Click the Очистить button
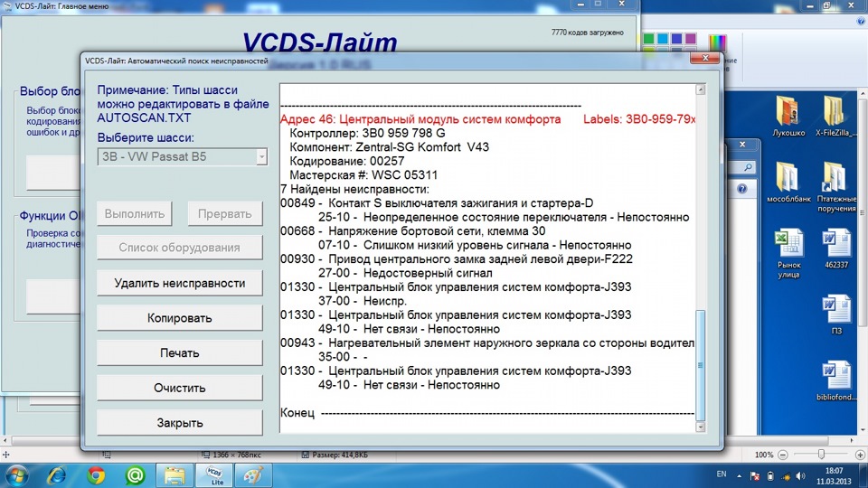The height and width of the screenshot is (488, 868). pos(179,389)
